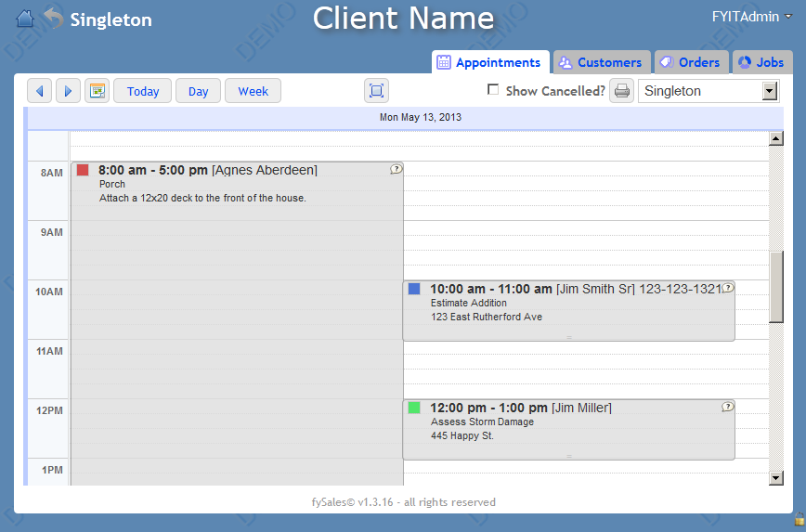Click blue color marker of Jim Smith appointment
The width and height of the screenshot is (806, 532).
[x=414, y=289]
